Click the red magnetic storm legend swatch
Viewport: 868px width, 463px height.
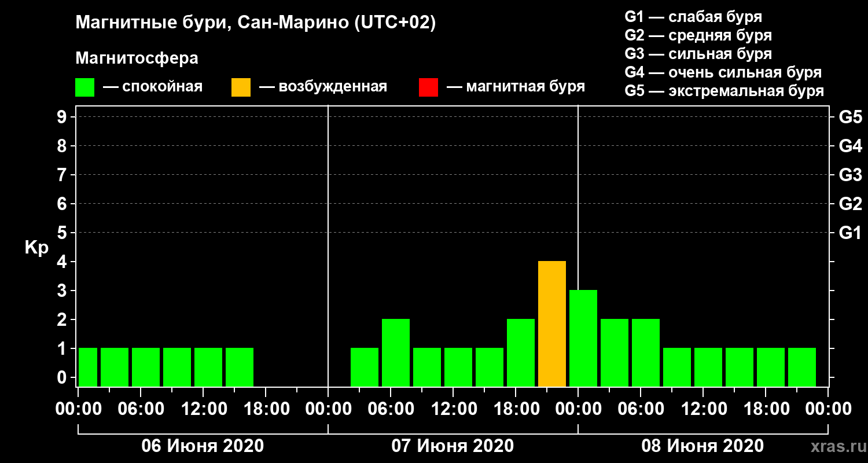point(428,87)
